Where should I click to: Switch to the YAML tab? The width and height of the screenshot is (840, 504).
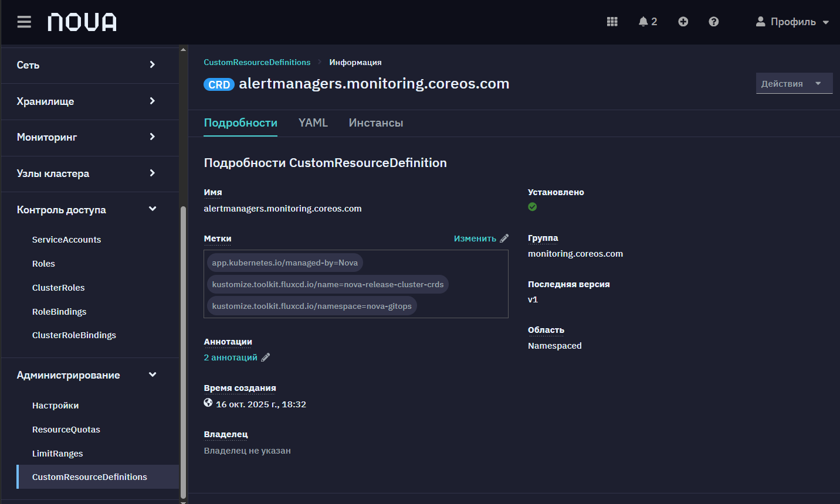pos(313,122)
